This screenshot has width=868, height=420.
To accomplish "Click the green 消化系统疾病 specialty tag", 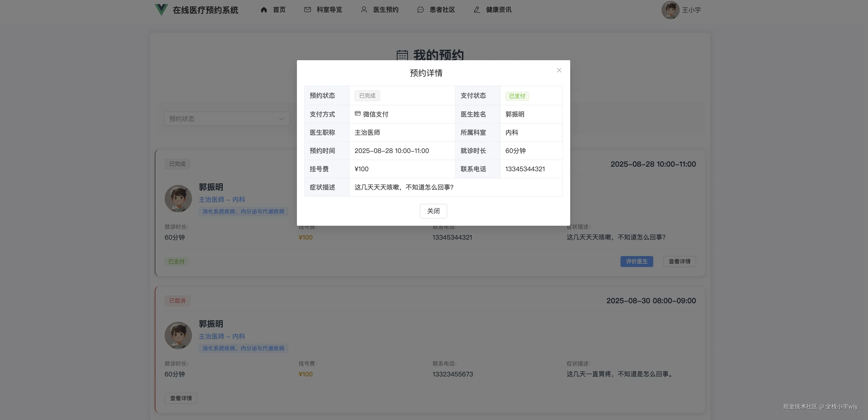I will (243, 212).
